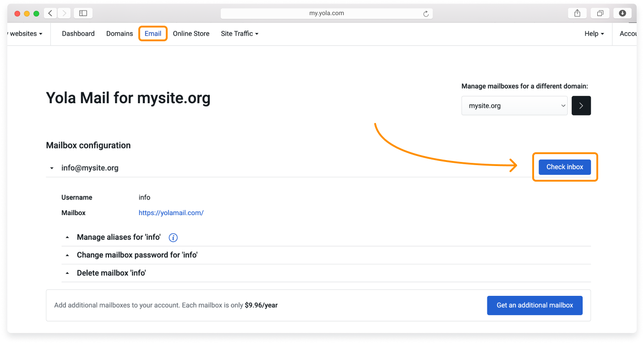Show all tabs overview icon
644x344 pixels.
tap(600, 13)
